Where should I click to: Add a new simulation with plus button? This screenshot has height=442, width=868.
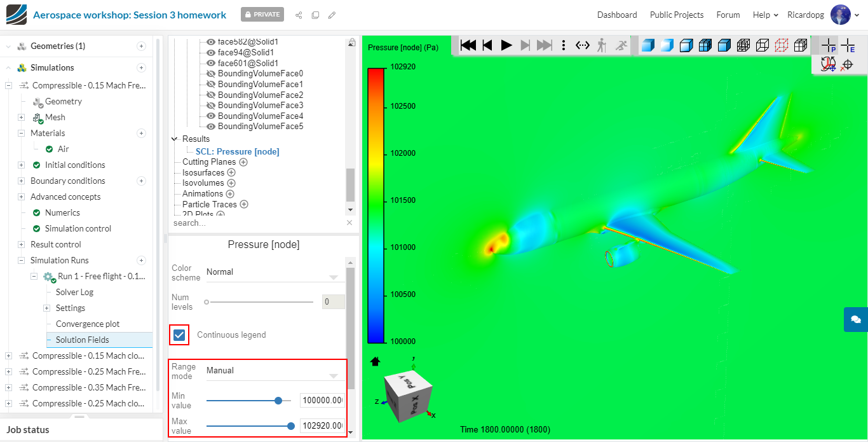point(141,67)
